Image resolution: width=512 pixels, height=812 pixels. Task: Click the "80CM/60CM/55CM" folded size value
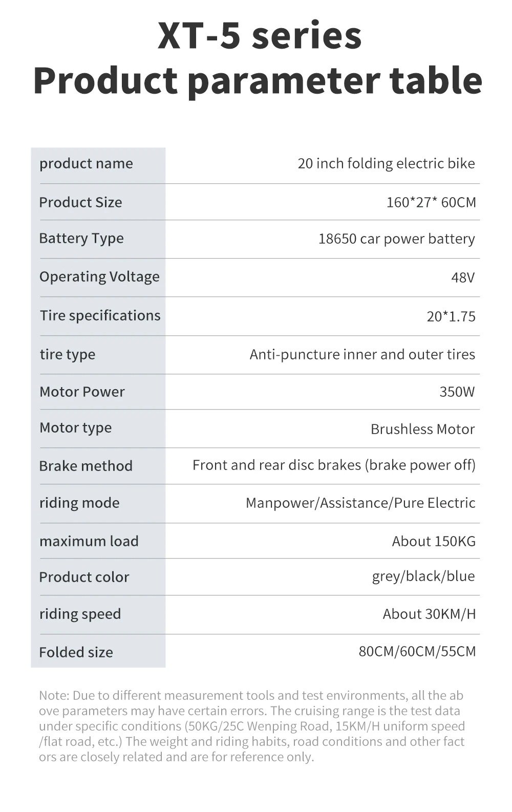pyautogui.click(x=417, y=651)
